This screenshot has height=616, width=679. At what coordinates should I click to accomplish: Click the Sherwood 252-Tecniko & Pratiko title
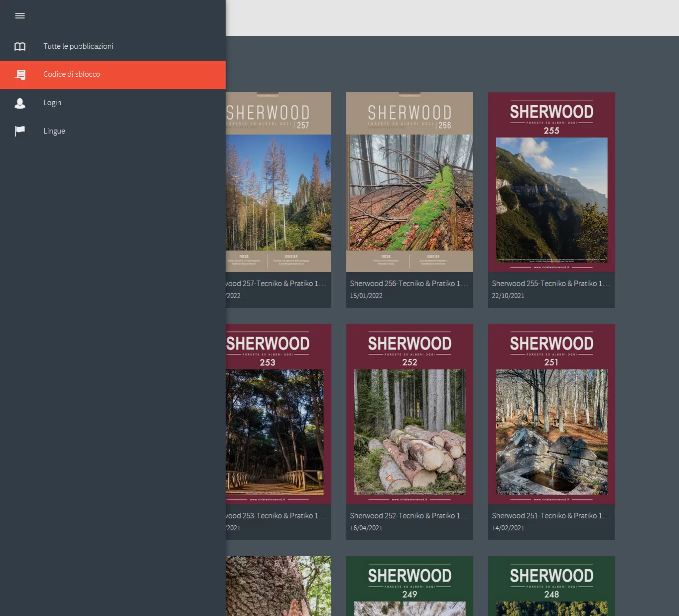(x=408, y=516)
